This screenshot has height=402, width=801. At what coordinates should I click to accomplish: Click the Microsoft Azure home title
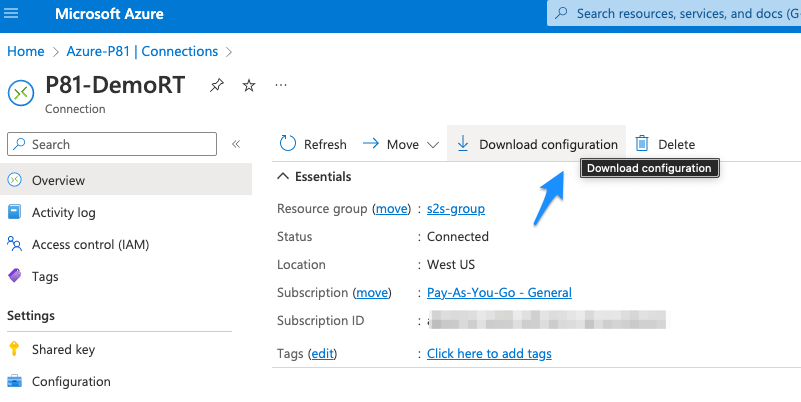pyautogui.click(x=109, y=14)
